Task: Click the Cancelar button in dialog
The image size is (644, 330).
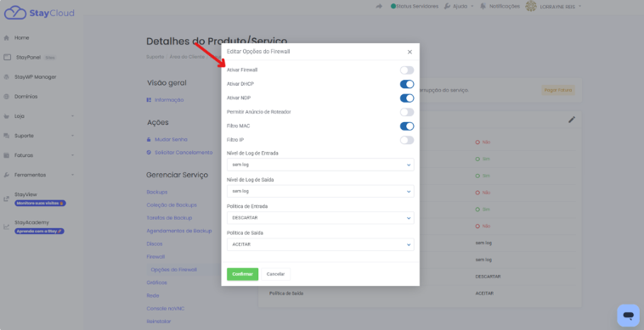Action: [x=275, y=274]
